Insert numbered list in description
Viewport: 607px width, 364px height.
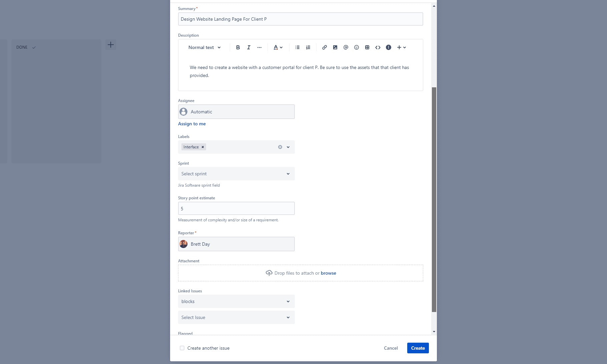click(308, 47)
